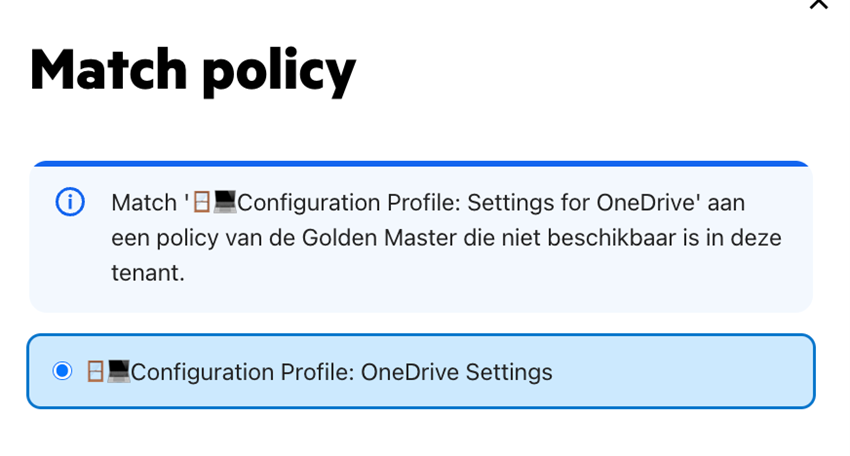Click the window emoji in the OneDrive Settings option
Viewport: 850px width, 456px height.
[x=95, y=371]
